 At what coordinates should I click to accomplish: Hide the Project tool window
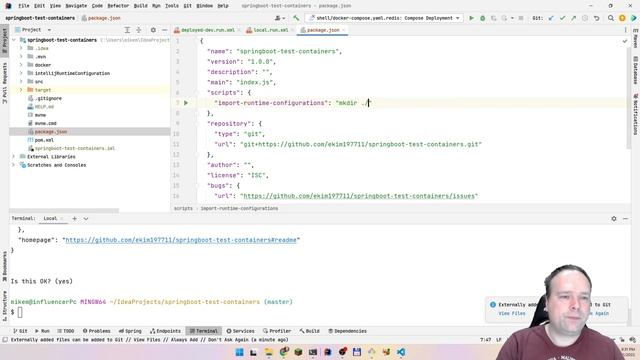tap(164, 30)
